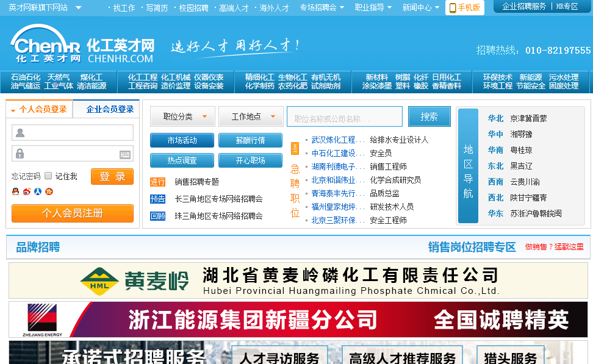Click the 开心职场 button
This screenshot has width=593, height=364.
click(x=250, y=160)
